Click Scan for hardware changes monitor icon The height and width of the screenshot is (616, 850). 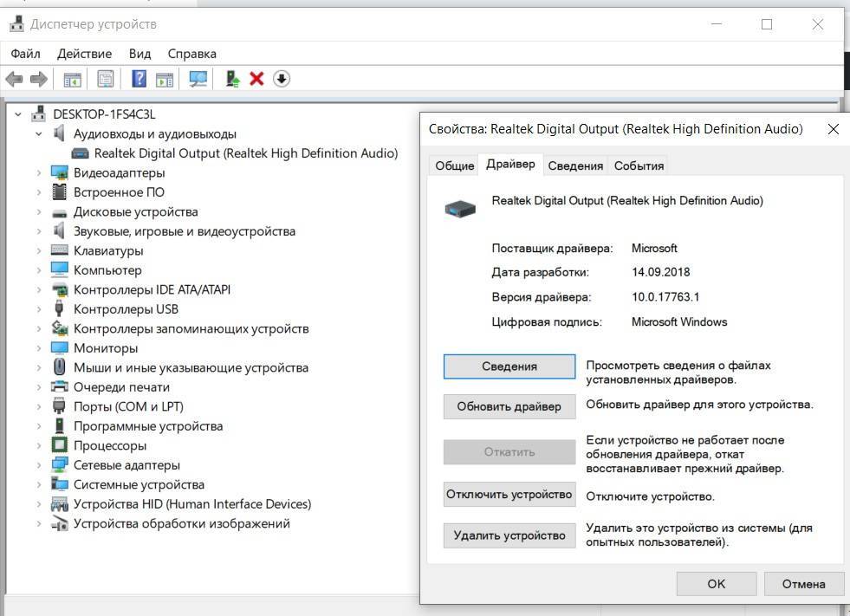tap(198, 79)
